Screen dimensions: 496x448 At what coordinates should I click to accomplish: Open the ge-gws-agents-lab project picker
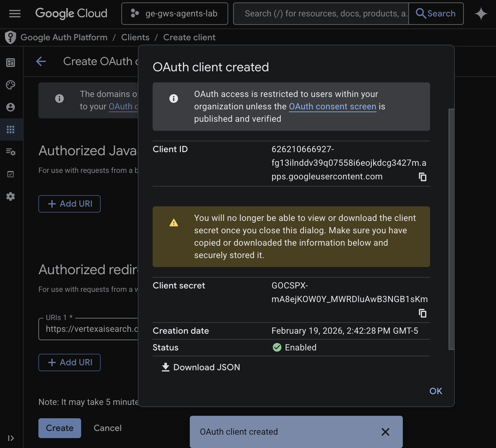coord(175,14)
